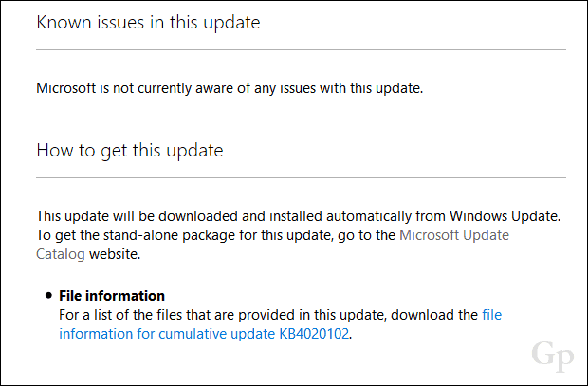Click the word website after Catalog

click(x=114, y=254)
